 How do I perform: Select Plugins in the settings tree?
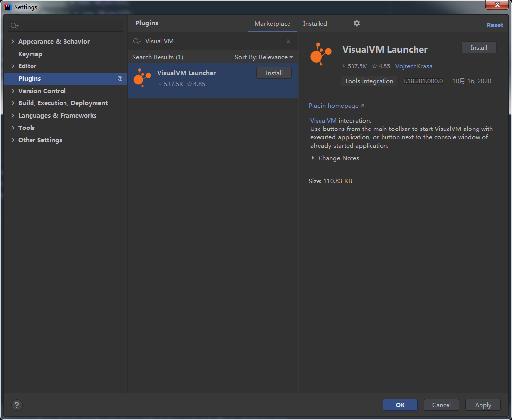(65, 79)
